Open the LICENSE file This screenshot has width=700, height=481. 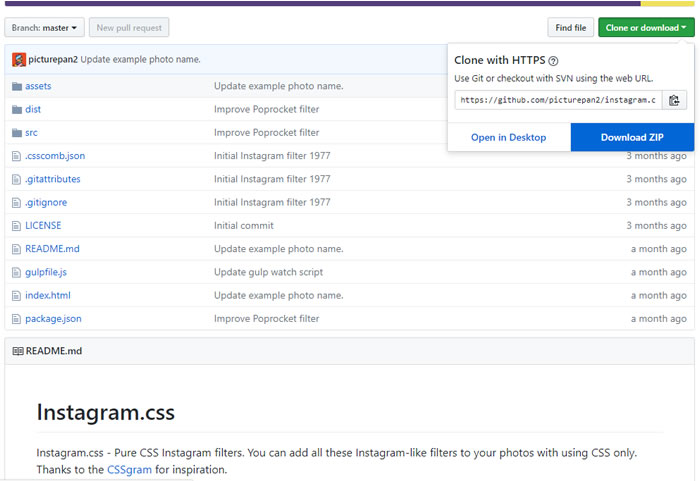(43, 226)
